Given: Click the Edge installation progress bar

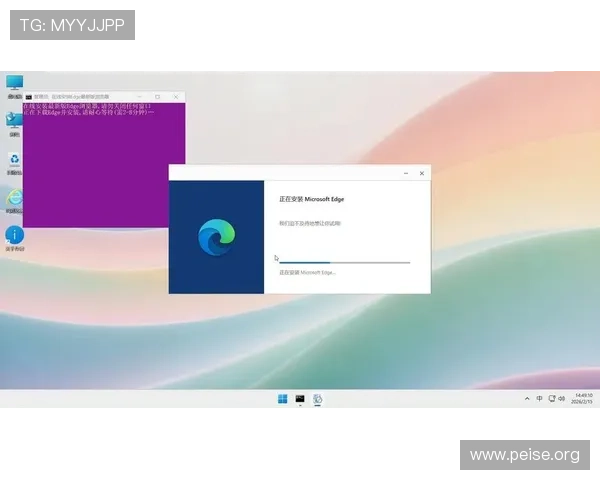Looking at the screenshot, I should (x=344, y=262).
